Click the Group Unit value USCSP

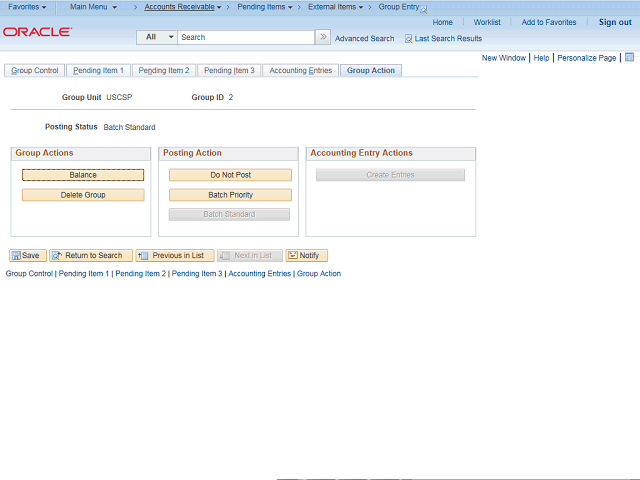pos(119,97)
